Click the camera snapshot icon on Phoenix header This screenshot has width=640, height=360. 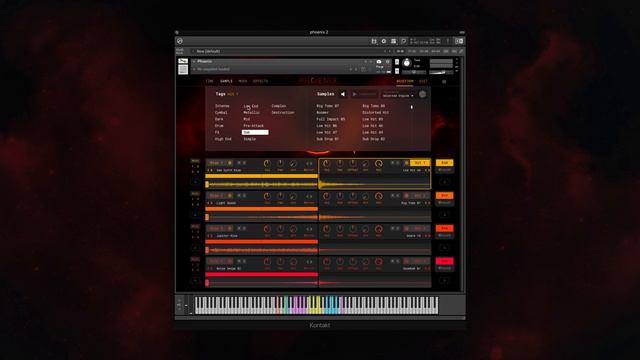(379, 62)
